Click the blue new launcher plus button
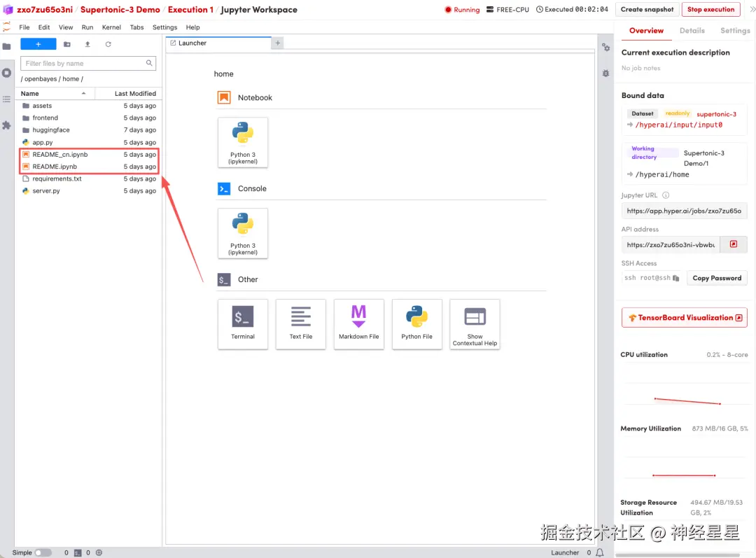Screen dimensions: 756x558 coord(38,44)
